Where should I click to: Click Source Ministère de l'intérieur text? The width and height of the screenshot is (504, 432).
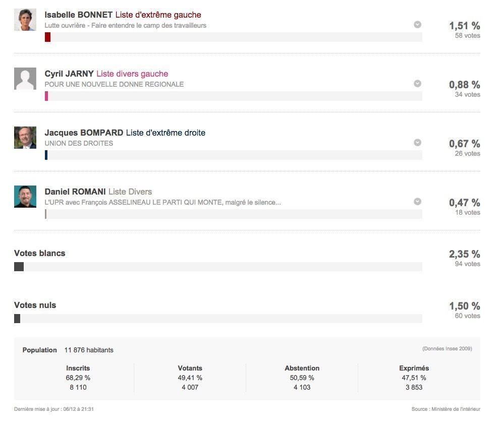[x=446, y=409]
